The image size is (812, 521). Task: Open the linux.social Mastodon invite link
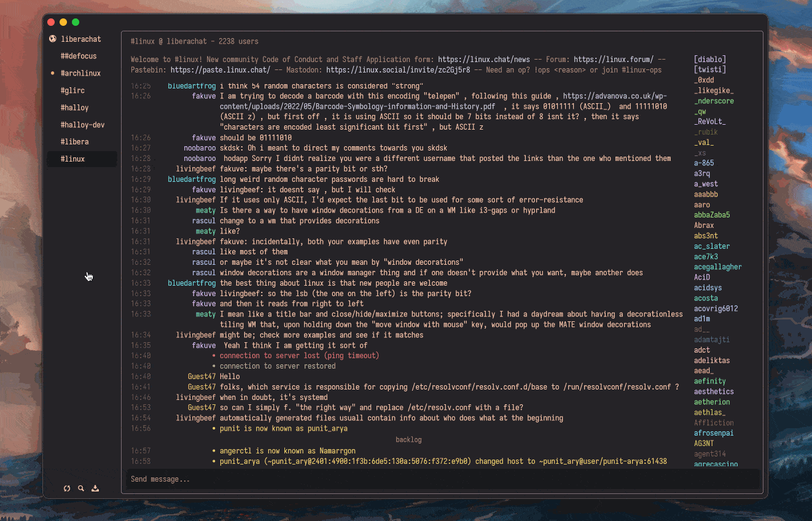click(398, 70)
